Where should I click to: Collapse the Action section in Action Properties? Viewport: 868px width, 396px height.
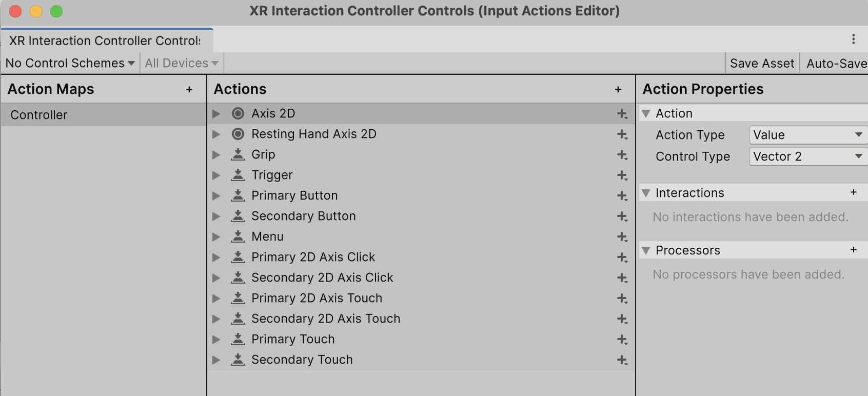(646, 113)
